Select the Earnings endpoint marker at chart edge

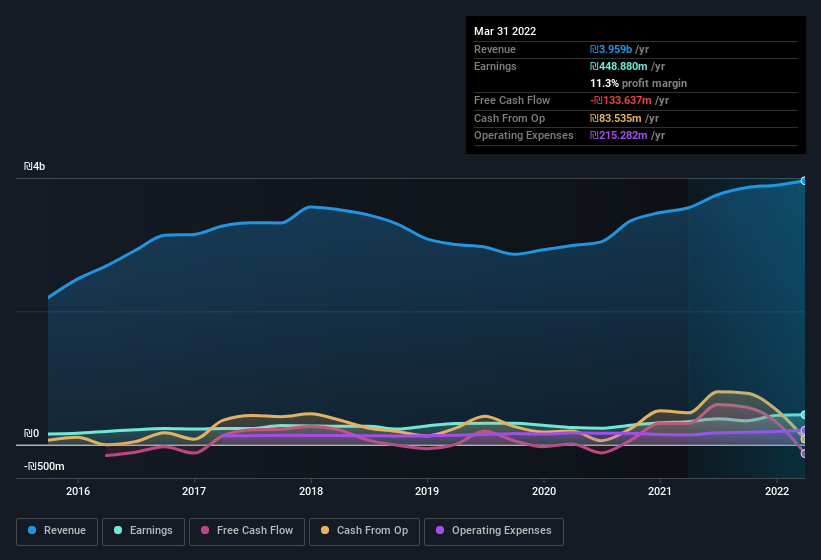[804, 415]
